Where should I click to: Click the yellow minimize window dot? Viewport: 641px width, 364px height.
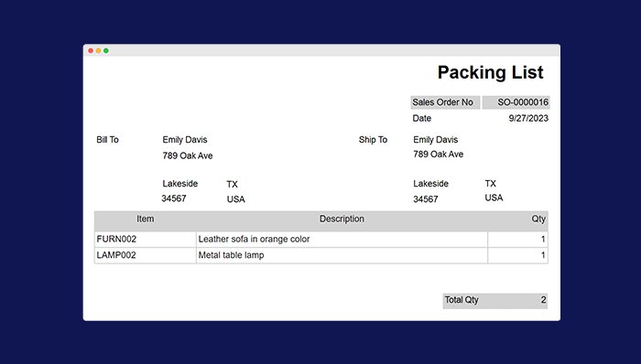98,50
